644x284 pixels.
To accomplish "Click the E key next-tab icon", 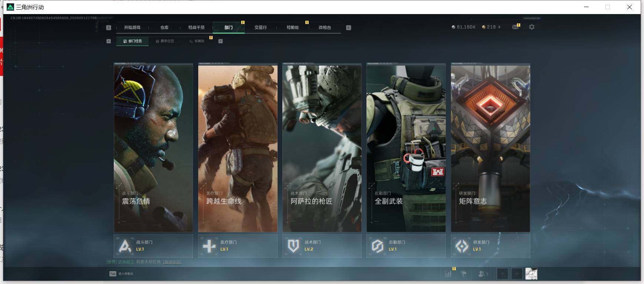I will pyautogui.click(x=349, y=27).
